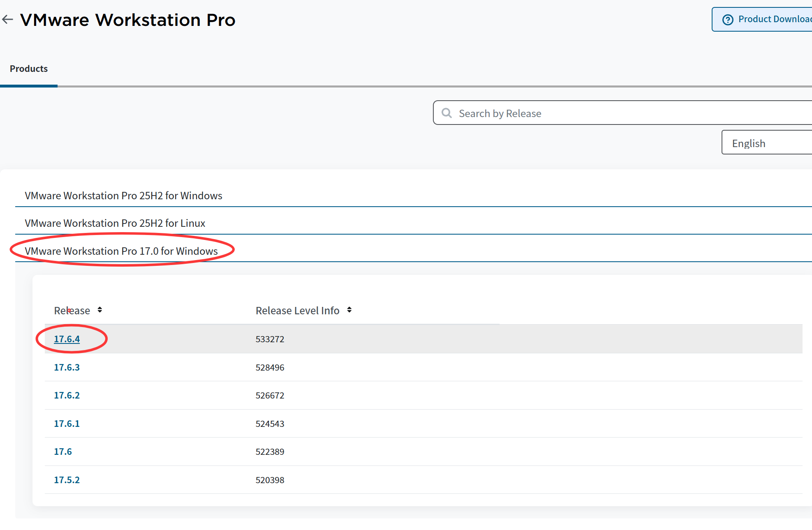Click the Release Level Info header text

pos(297,311)
